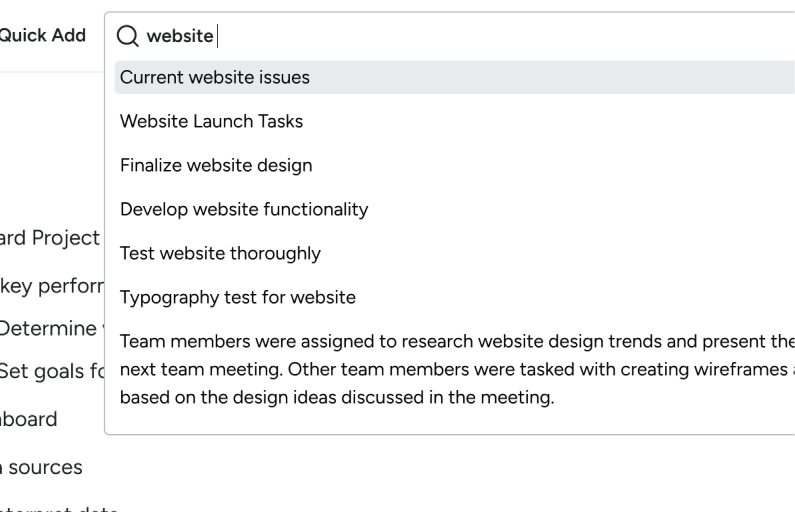The width and height of the screenshot is (795, 512).
Task: Select the "Current website issues" search result
Action: [215, 77]
